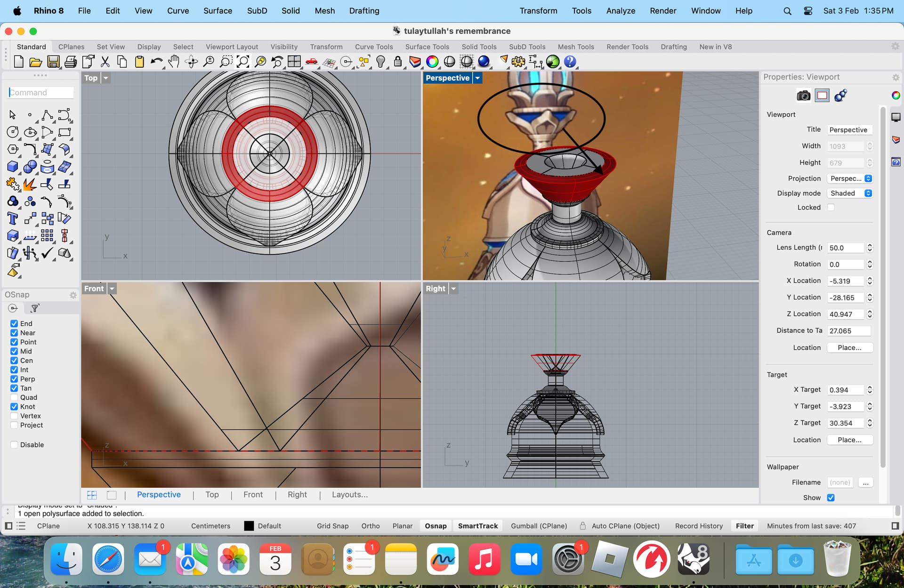This screenshot has width=904, height=588.
Task: Click the wallpaper filename browse button
Action: 865,483
